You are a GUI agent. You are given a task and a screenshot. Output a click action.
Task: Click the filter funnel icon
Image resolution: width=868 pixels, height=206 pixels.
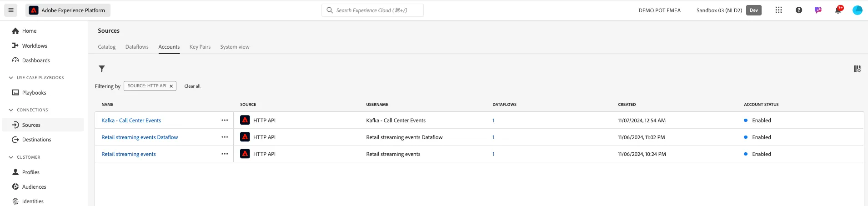102,69
